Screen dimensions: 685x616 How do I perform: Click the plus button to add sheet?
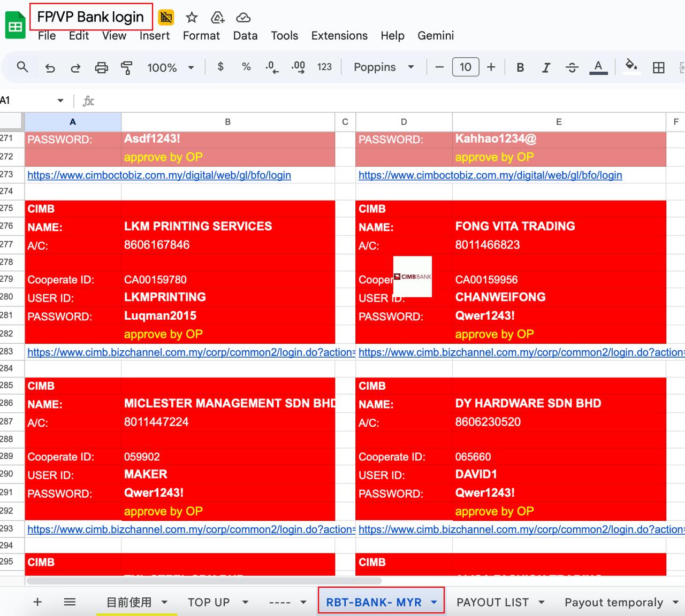[x=37, y=602]
